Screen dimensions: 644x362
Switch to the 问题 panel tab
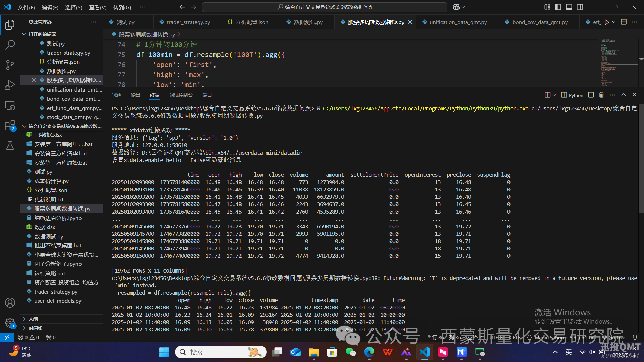(116, 95)
